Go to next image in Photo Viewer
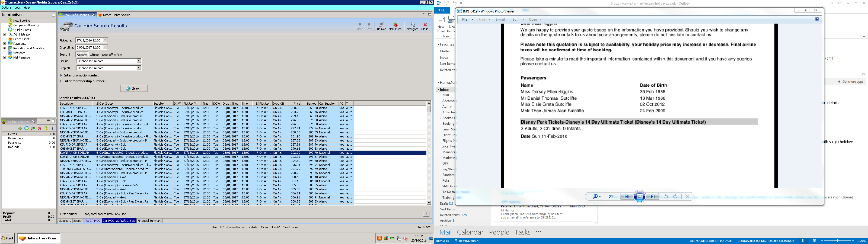Image resolution: width=868 pixels, height=244 pixels. pos(653,197)
